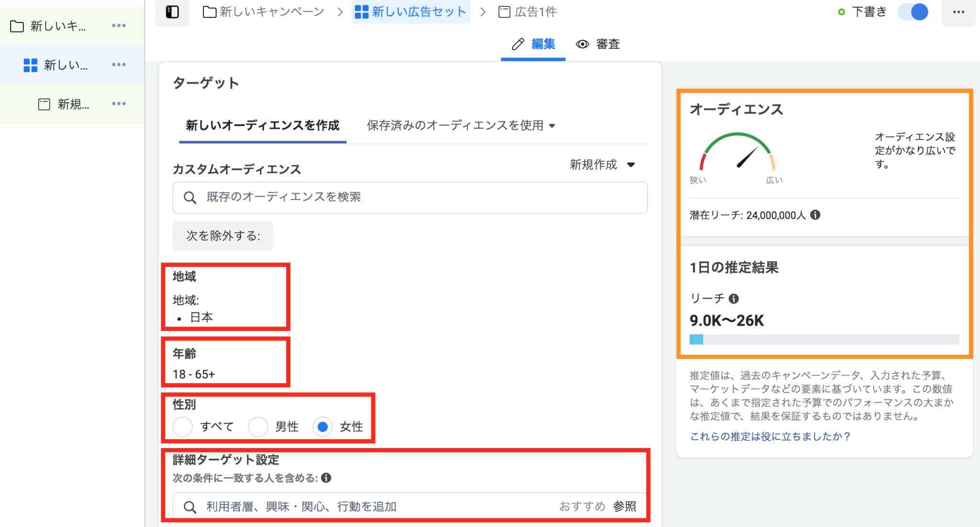Click the 広告1件 ad icon in breadcrumb
This screenshot has width=980, height=527.
tap(504, 12)
